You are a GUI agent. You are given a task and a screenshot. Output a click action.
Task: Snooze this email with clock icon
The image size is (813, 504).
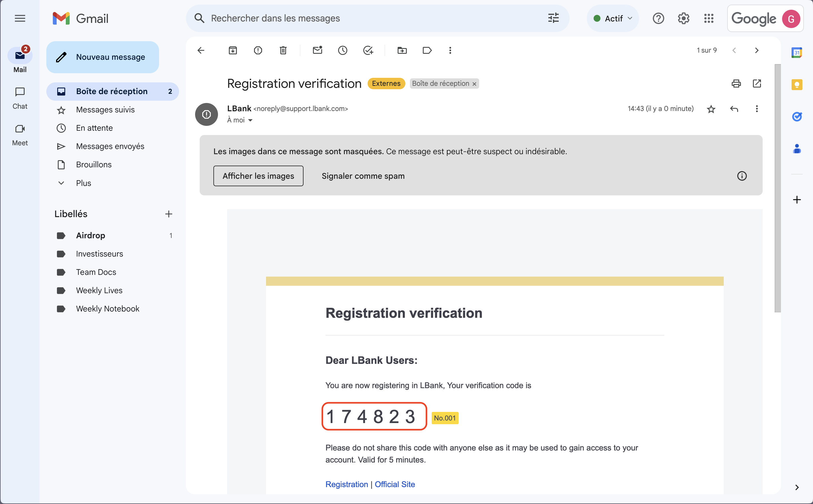pos(343,50)
